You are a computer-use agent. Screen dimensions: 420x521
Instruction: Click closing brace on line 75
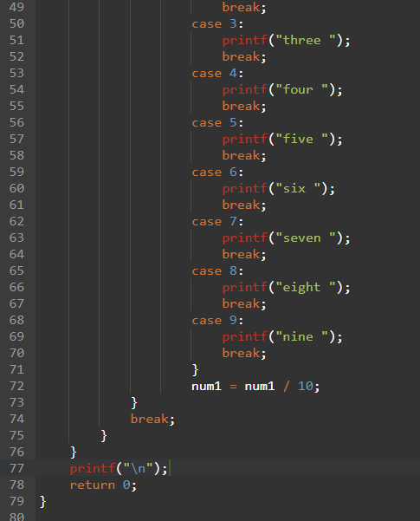[104, 435]
